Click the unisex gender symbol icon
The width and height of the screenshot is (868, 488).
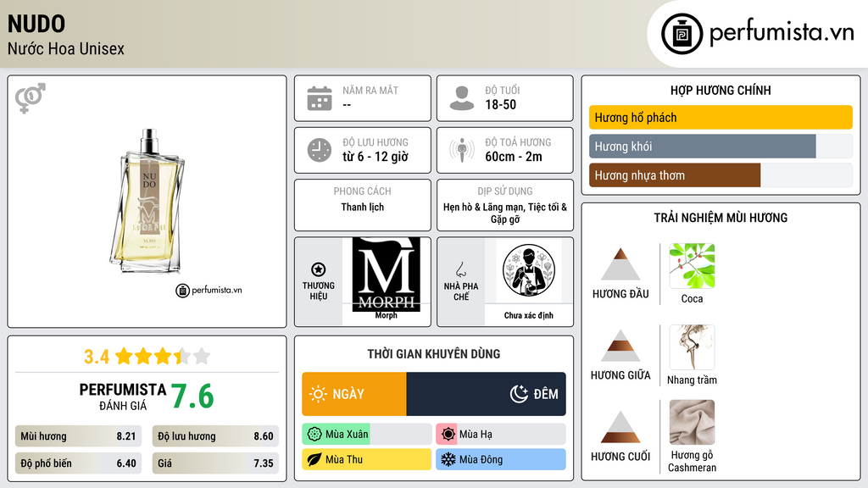pos(30,98)
